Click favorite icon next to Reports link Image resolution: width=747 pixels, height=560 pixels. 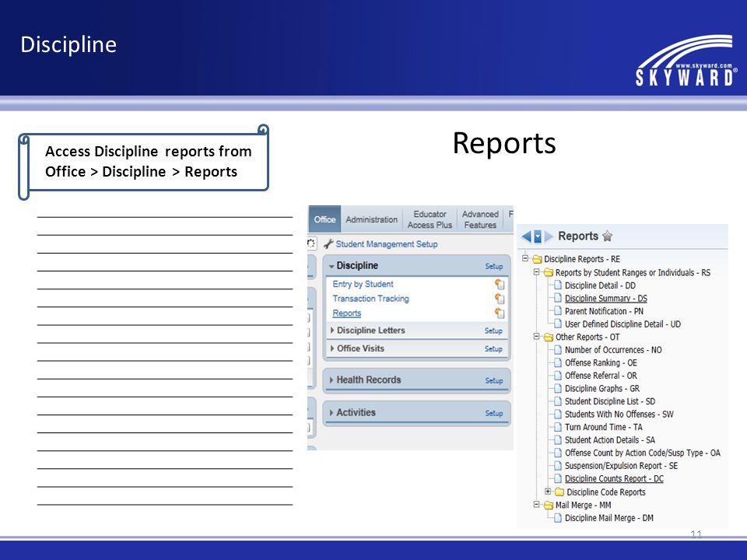point(500,313)
